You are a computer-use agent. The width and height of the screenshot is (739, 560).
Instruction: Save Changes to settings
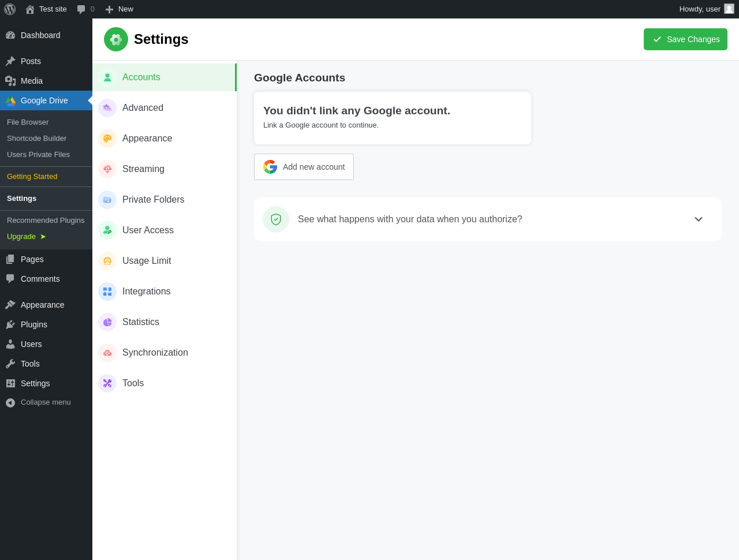[x=685, y=39]
